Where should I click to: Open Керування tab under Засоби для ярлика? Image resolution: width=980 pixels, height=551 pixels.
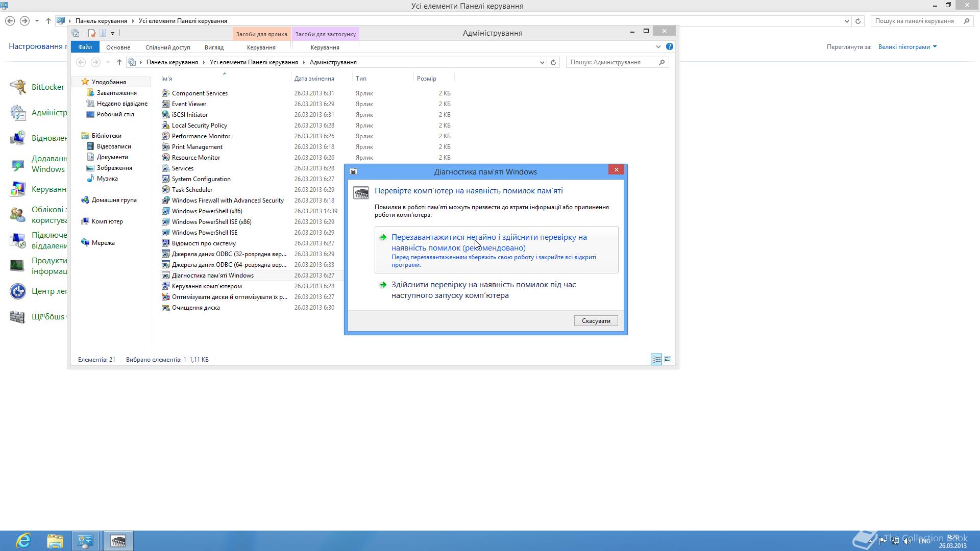pos(261,47)
